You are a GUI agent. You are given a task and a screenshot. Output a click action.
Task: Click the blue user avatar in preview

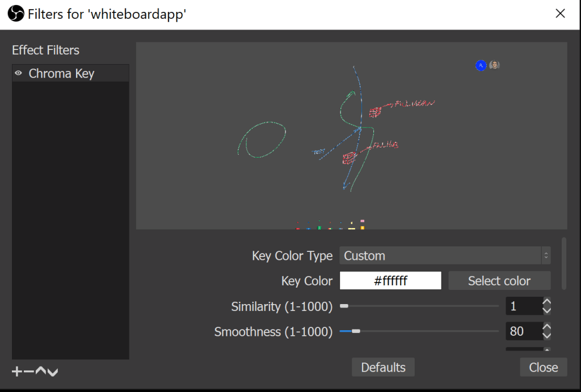(x=481, y=65)
